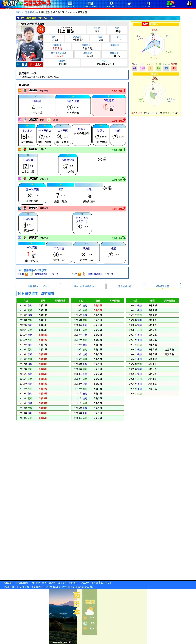Viewport: 196px width, 644px height.
Task: Click the bicycle icon in profile header bar
Action: [x=18, y=18]
